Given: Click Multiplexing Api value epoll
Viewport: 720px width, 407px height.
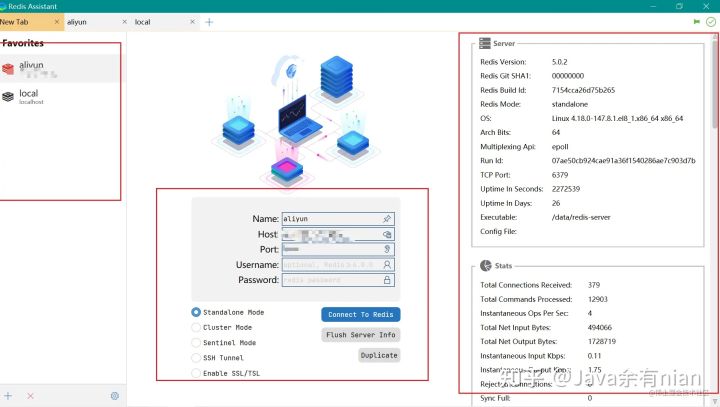Looking at the screenshot, I should (x=560, y=147).
